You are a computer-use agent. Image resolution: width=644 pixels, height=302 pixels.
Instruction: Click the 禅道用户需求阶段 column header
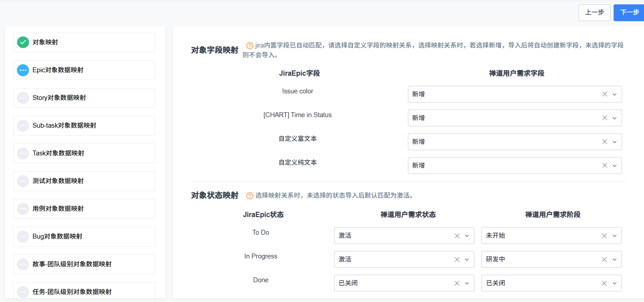pyautogui.click(x=553, y=215)
